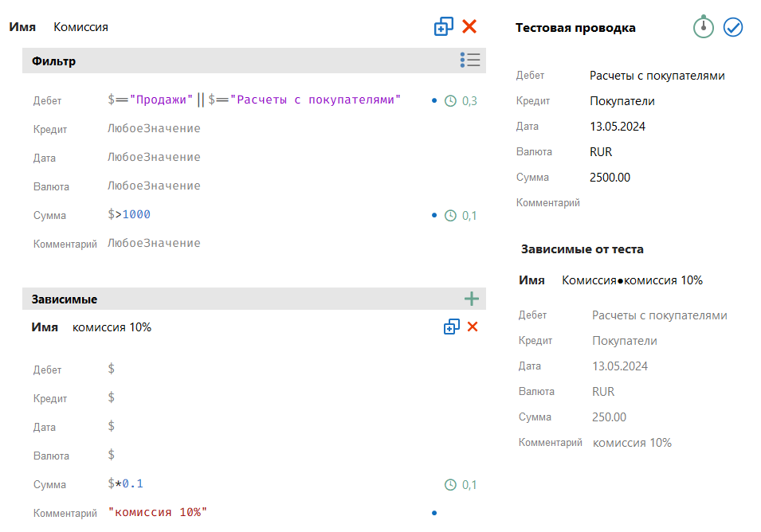Delete the Комиссия rule with red X

[x=469, y=27]
